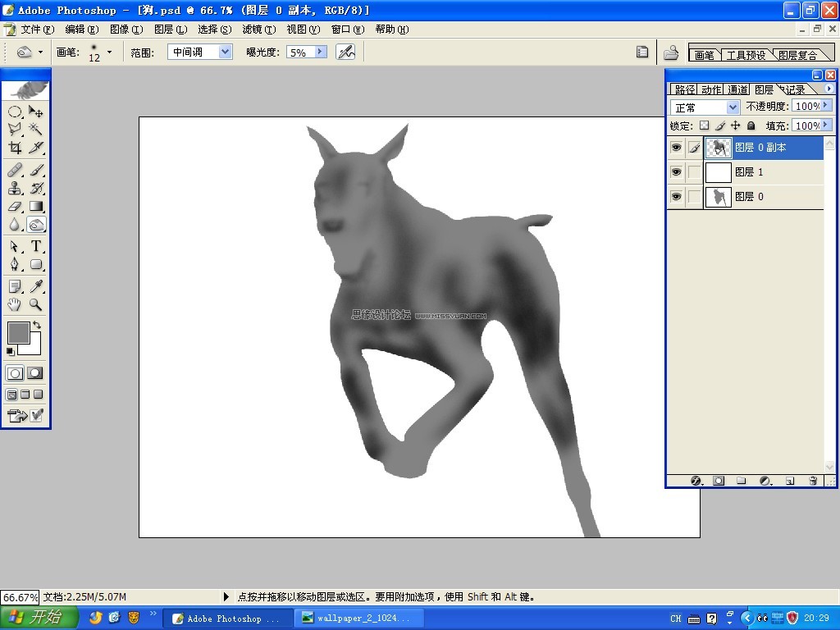Screen dimensions: 840x630
Task: Open the status bar info arrow
Action: click(x=226, y=596)
